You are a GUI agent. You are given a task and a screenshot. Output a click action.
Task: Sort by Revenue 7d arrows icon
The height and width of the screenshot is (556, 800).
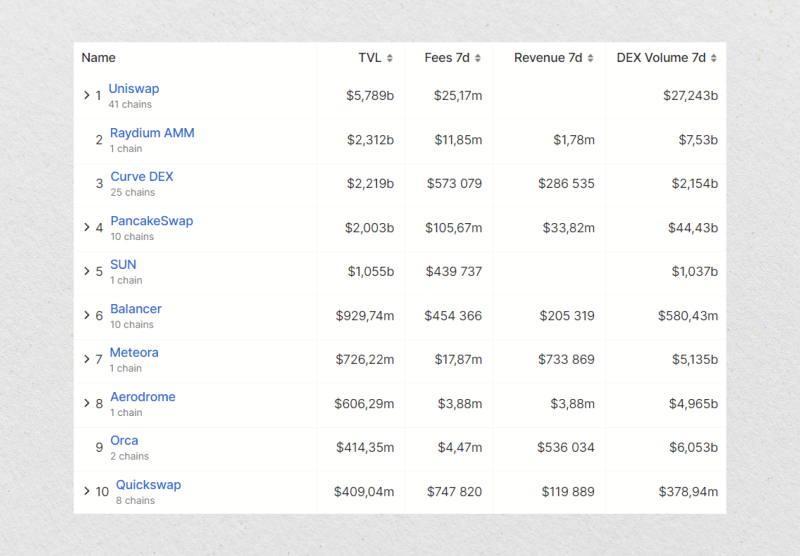point(590,58)
